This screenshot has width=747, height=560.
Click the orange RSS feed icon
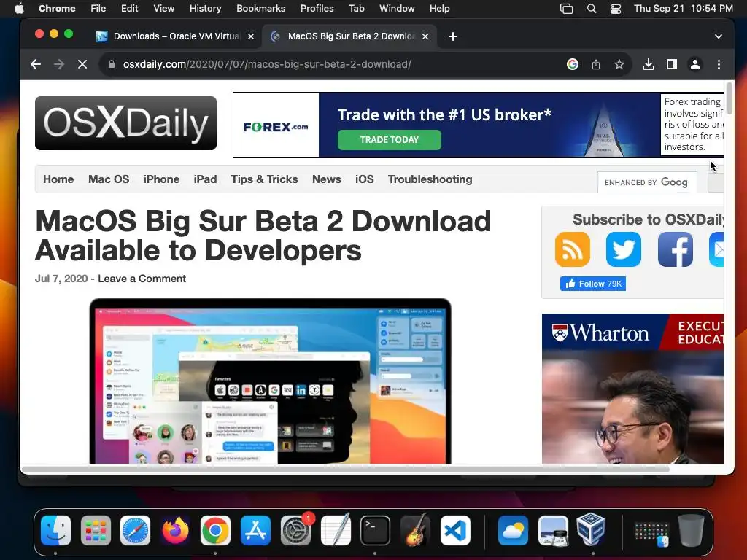tap(572, 249)
